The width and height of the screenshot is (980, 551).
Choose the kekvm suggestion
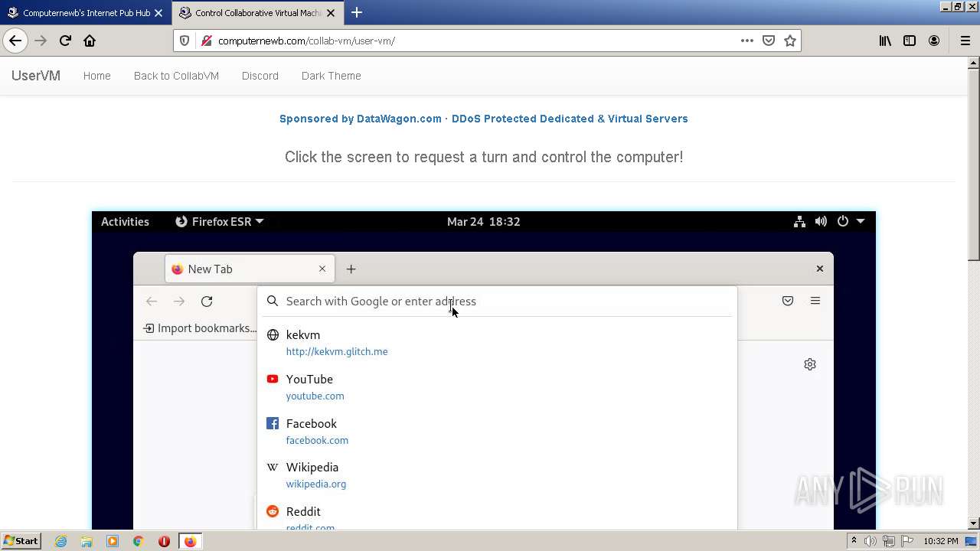pos(497,343)
